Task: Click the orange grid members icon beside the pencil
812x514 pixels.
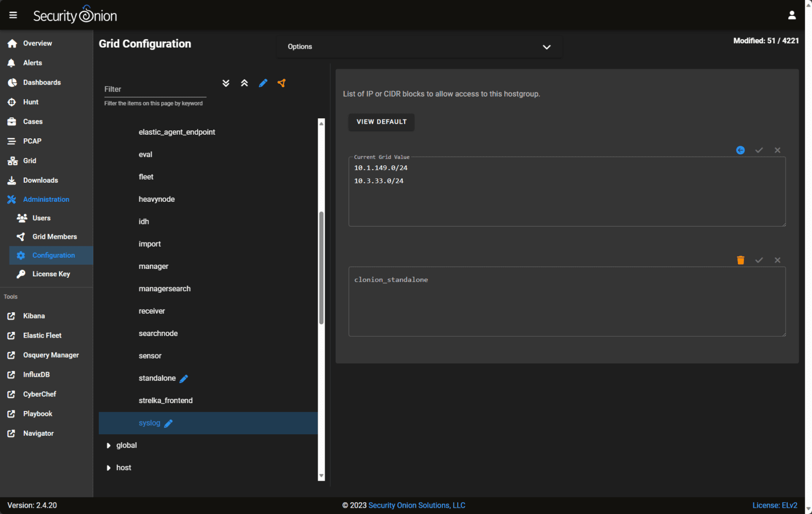Action: coord(282,83)
